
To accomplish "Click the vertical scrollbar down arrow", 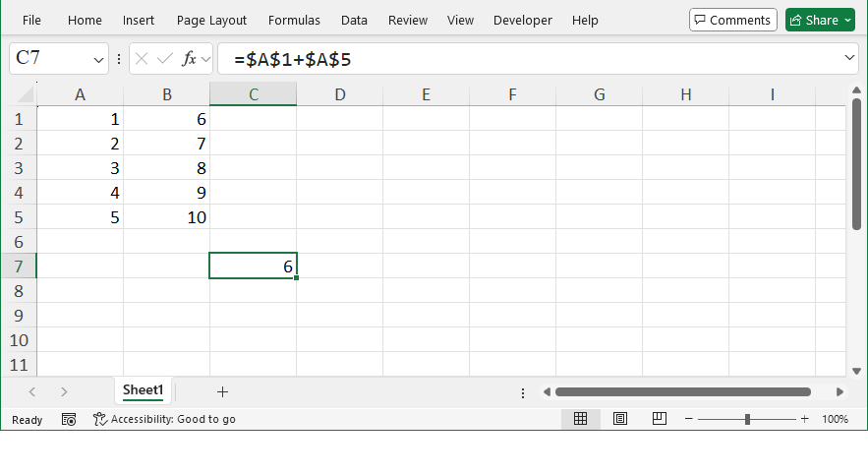I will pyautogui.click(x=856, y=371).
